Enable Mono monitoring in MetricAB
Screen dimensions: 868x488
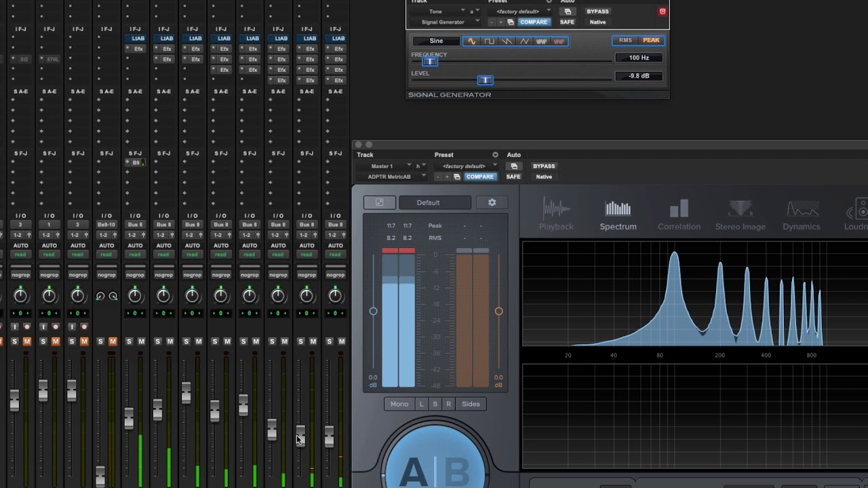[x=399, y=404]
